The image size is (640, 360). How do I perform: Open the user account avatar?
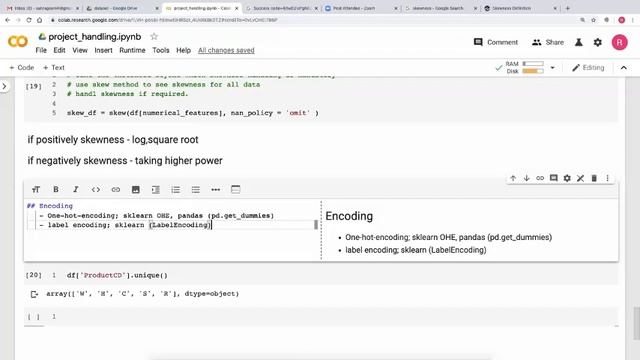620,42
